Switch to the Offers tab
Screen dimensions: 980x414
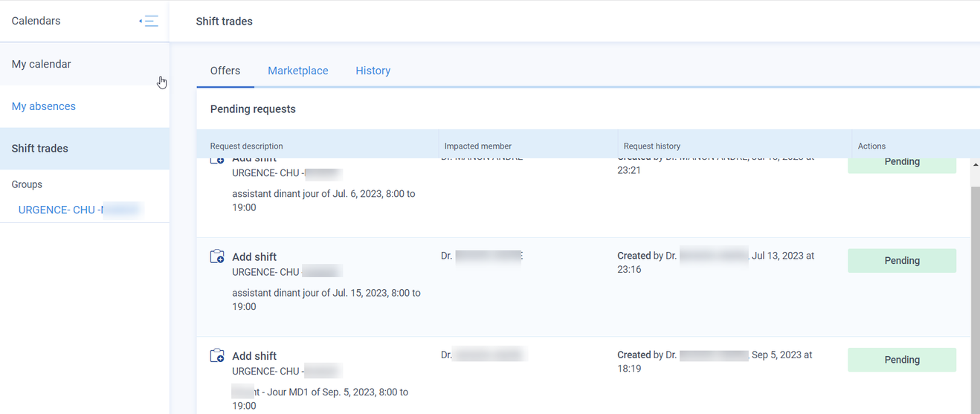tap(225, 71)
